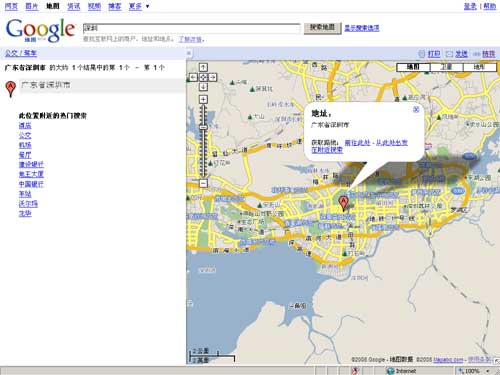Click the last popular search link 茂华
This screenshot has height=375, width=500.
[x=25, y=214]
